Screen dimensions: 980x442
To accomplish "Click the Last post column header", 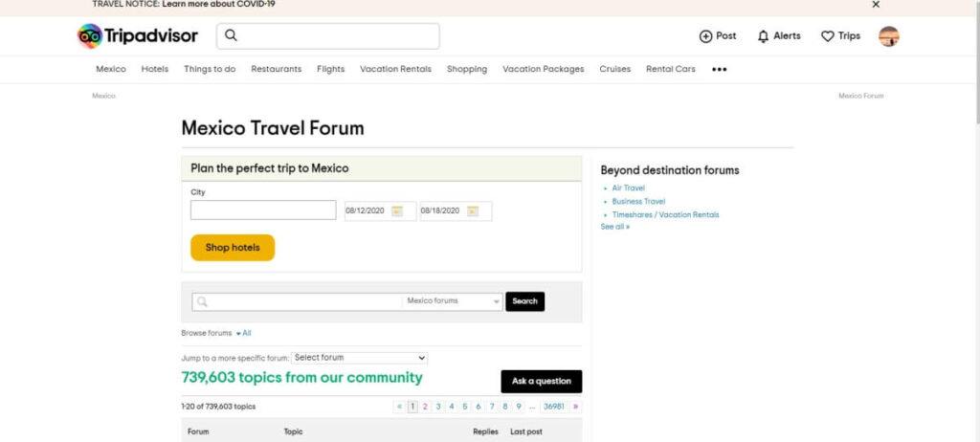I will [526, 432].
